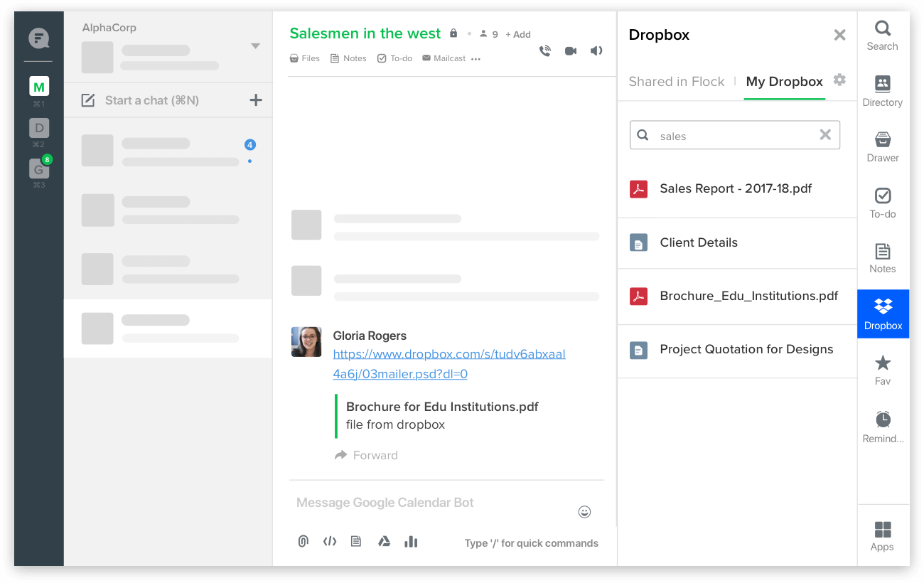Open the emoji picker
The height and width of the screenshot is (583, 924).
pyautogui.click(x=584, y=512)
